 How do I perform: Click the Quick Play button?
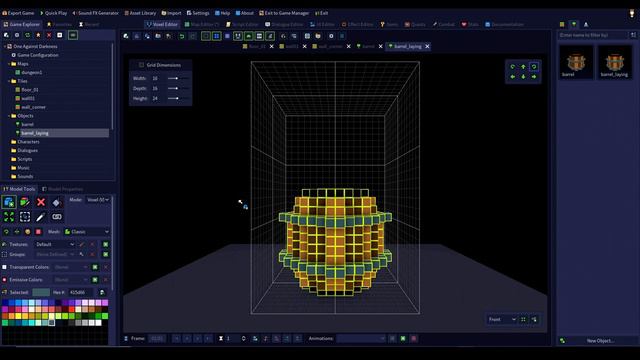53,13
